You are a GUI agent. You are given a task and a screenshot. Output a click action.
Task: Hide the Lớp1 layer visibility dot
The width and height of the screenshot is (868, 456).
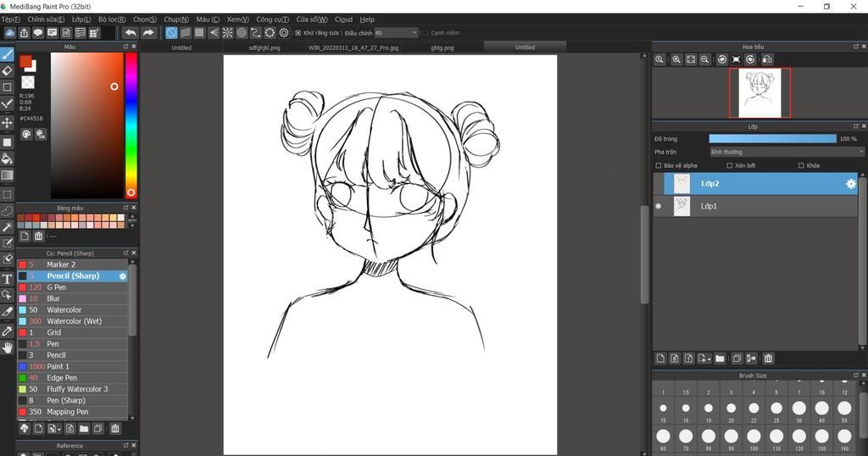(x=658, y=206)
